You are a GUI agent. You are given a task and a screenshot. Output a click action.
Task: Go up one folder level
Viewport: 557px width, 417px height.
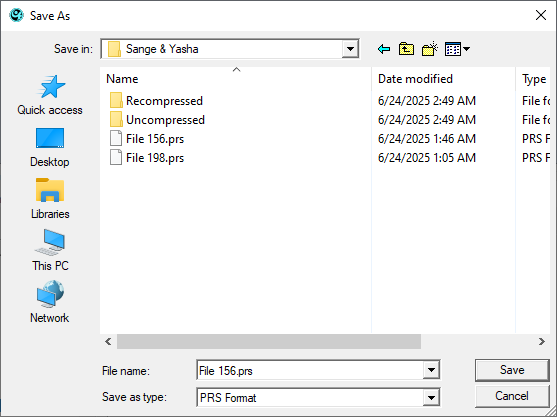click(406, 49)
